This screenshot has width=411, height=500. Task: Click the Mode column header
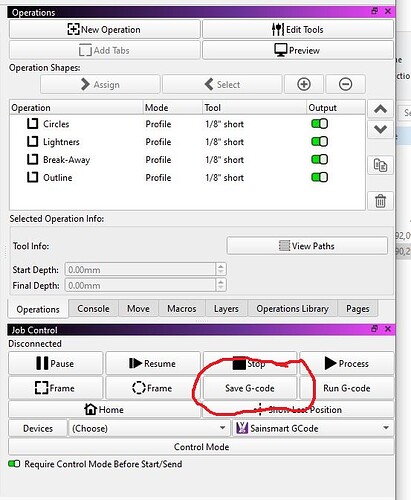coord(173,108)
